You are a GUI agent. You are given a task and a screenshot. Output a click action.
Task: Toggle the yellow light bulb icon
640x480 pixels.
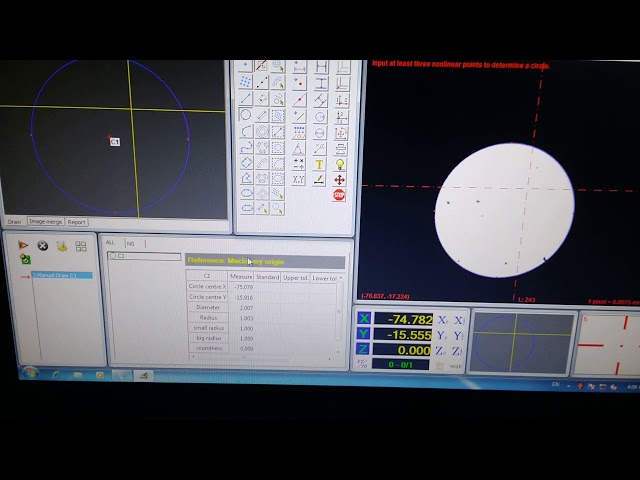(340, 164)
